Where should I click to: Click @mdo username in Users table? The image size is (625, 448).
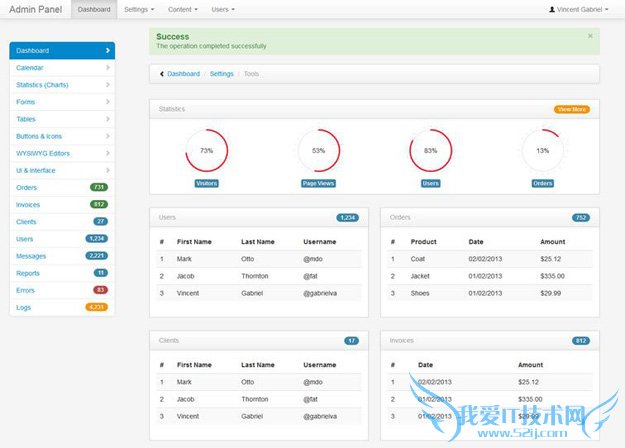tap(313, 259)
